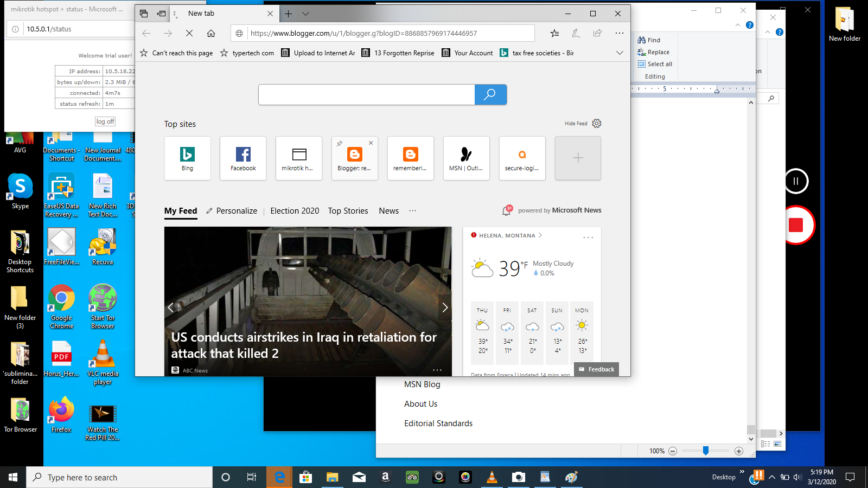Click Word scrollbar down arrow

coord(751,439)
